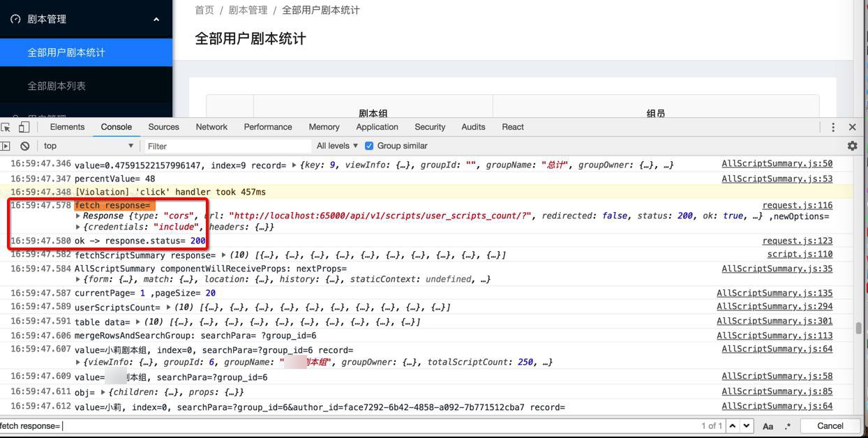Select the Console tab

pos(117,127)
